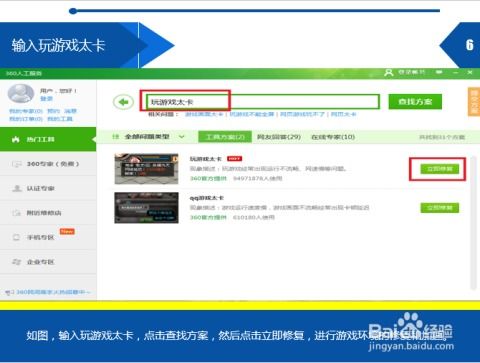Open the 企业专区 sidebar icon

(17, 262)
